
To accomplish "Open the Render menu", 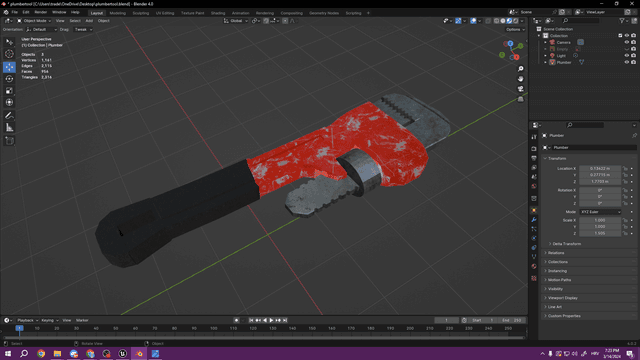I will 40,12.
